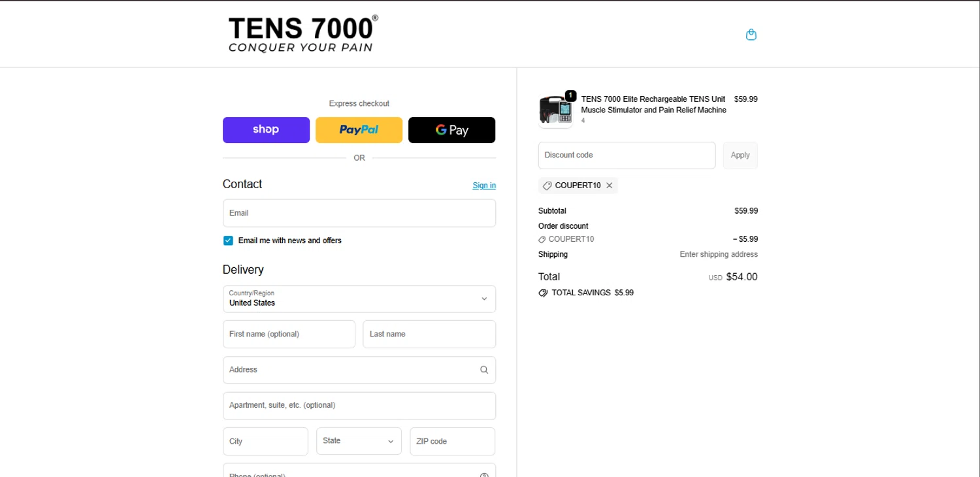Click the Apartment, suite, etc. field
This screenshot has width=980, height=477.
tap(359, 406)
